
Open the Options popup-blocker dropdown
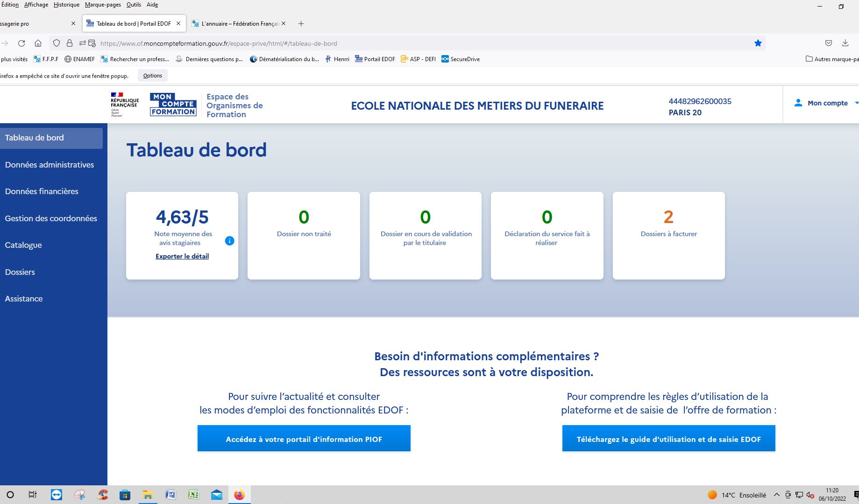(x=153, y=76)
